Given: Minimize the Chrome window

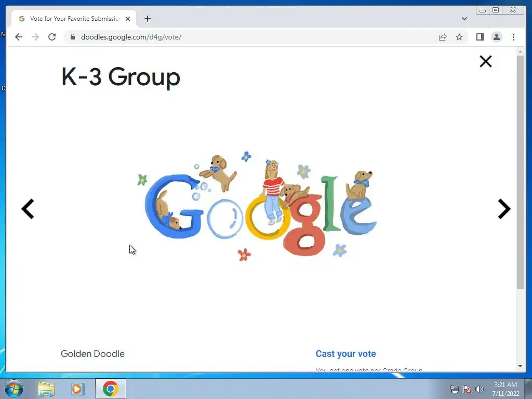Looking at the screenshot, I should pyautogui.click(x=483, y=10).
